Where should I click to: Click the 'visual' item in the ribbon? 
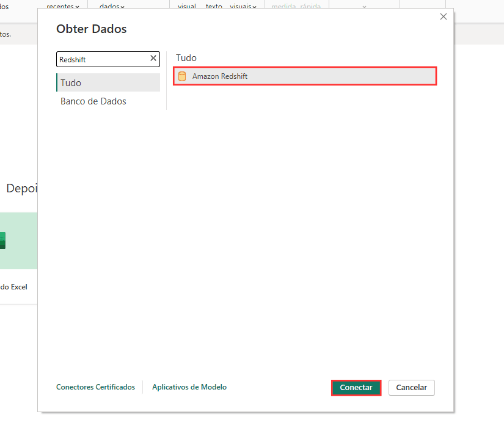pyautogui.click(x=187, y=6)
